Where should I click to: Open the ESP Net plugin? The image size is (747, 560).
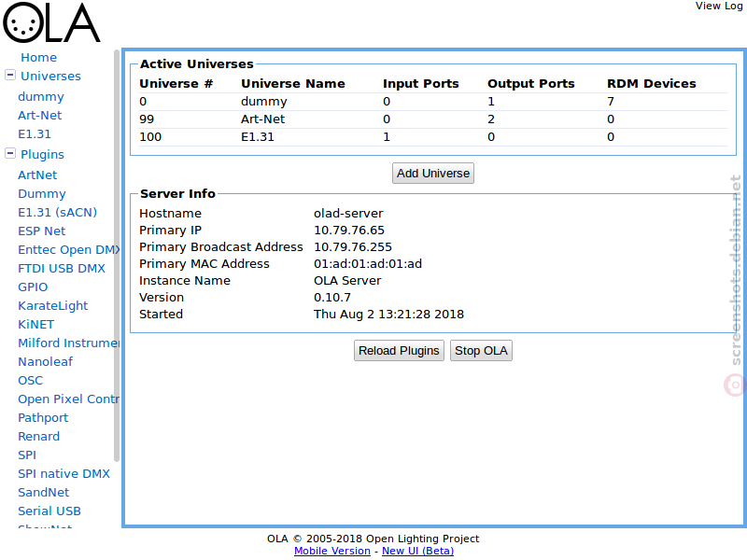tap(41, 231)
